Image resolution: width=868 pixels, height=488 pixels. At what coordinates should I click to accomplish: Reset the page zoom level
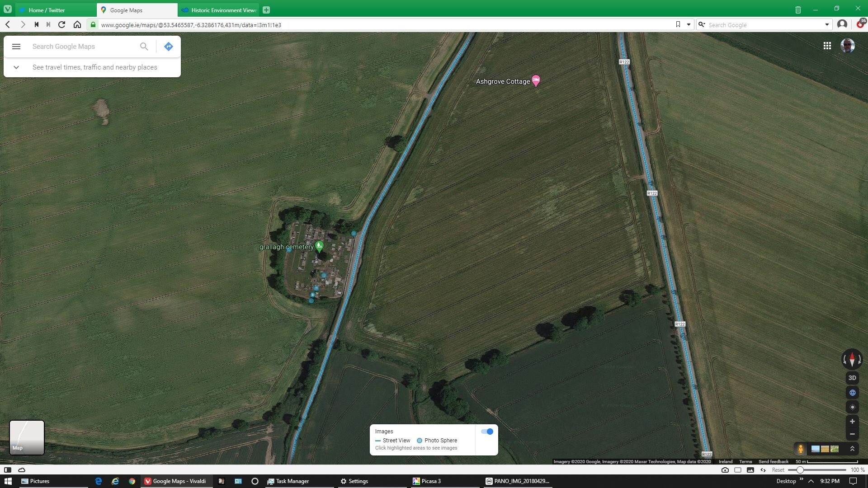click(778, 470)
